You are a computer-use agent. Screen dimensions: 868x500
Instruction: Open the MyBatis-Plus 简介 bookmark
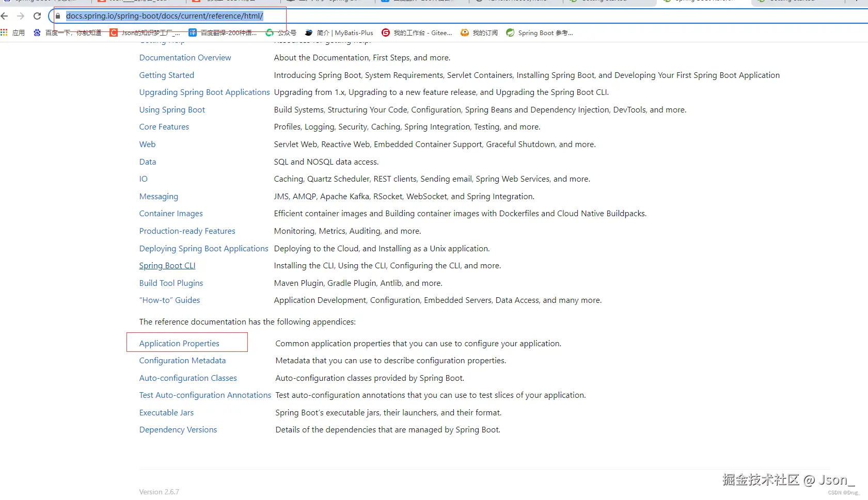click(x=339, y=33)
